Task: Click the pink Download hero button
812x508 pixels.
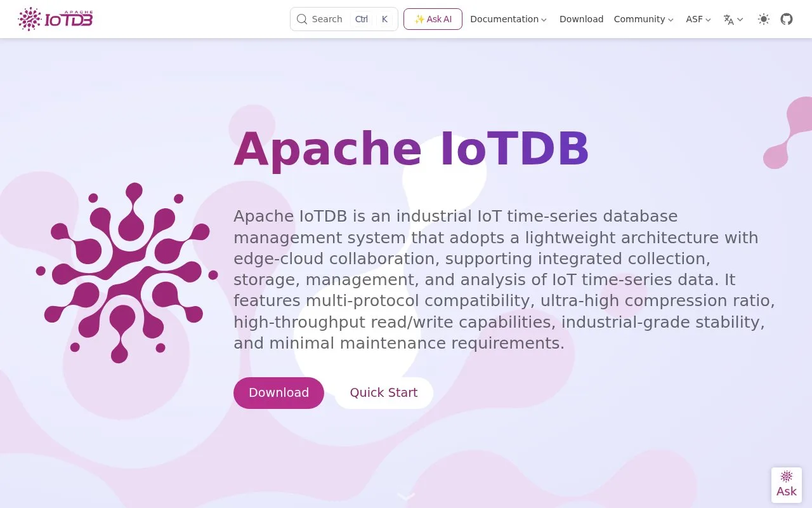Action: 278,393
